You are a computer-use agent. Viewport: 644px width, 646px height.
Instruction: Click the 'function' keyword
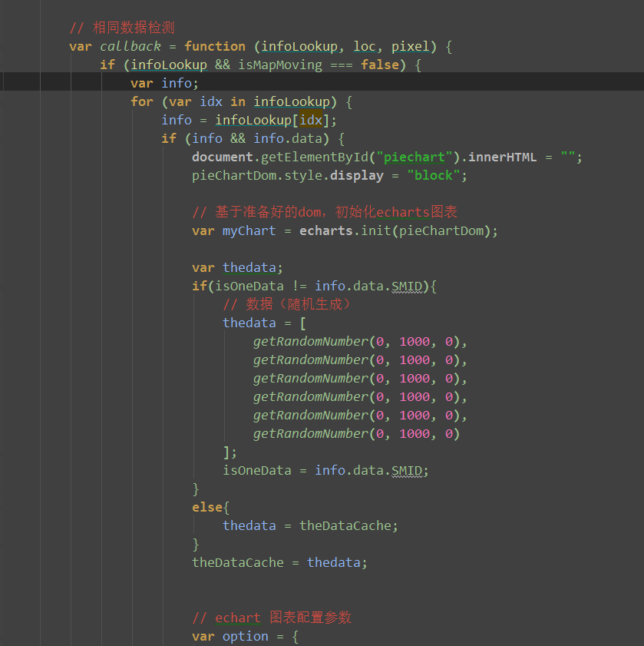pyautogui.click(x=214, y=46)
